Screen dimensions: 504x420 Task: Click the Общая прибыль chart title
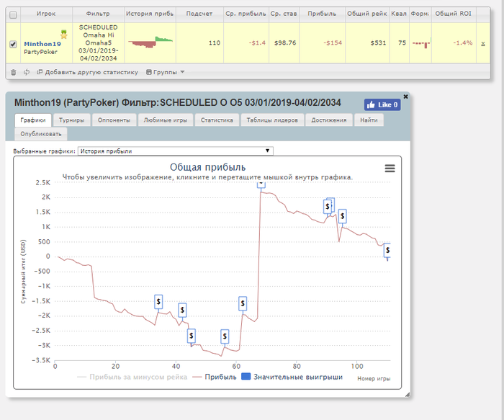pyautogui.click(x=207, y=167)
